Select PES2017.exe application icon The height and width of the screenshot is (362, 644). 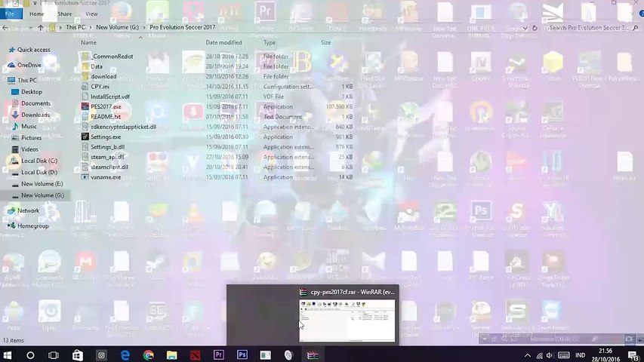pyautogui.click(x=85, y=106)
